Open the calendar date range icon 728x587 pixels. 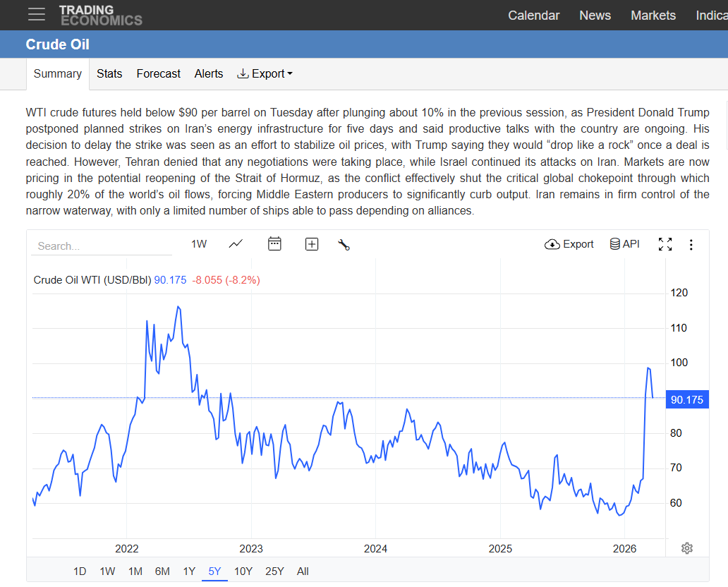click(274, 244)
